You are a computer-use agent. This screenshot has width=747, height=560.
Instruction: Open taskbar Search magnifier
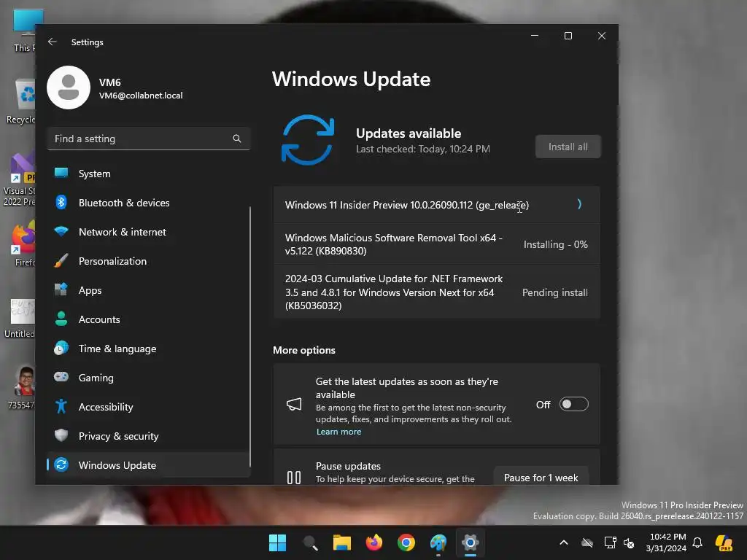[310, 542]
